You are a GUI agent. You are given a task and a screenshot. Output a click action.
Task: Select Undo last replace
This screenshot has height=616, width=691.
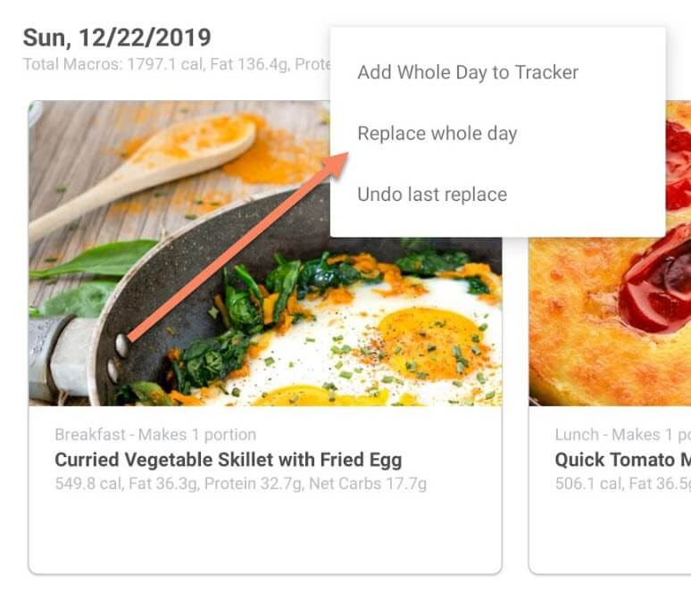[432, 195]
